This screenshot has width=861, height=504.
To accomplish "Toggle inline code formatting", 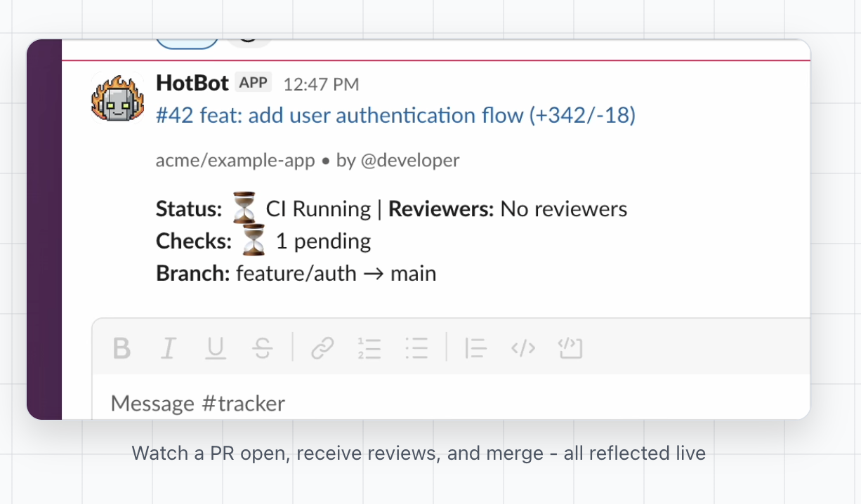I will pos(523,348).
